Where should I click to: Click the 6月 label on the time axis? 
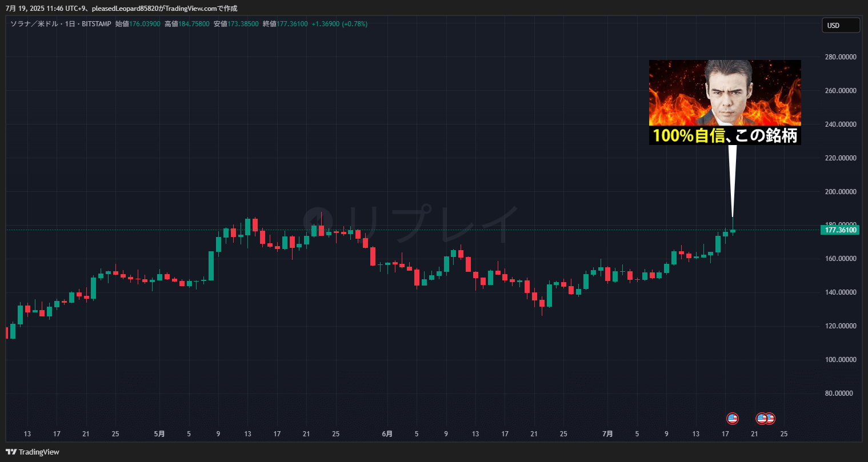pos(387,434)
